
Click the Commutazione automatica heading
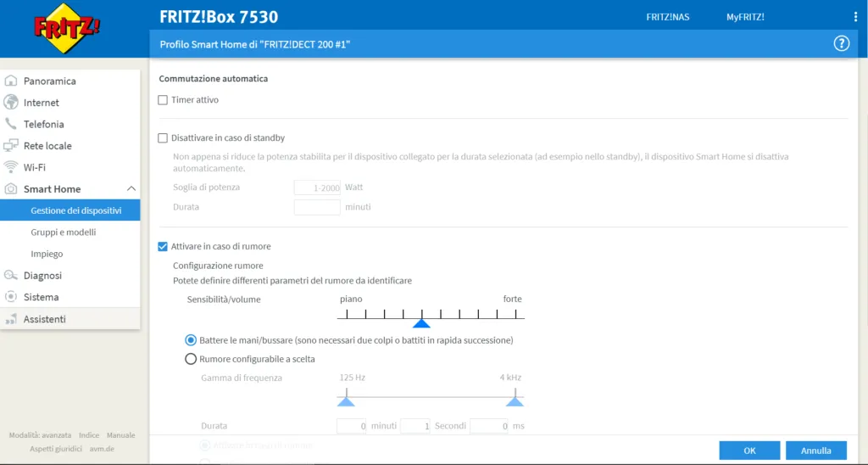coord(213,79)
